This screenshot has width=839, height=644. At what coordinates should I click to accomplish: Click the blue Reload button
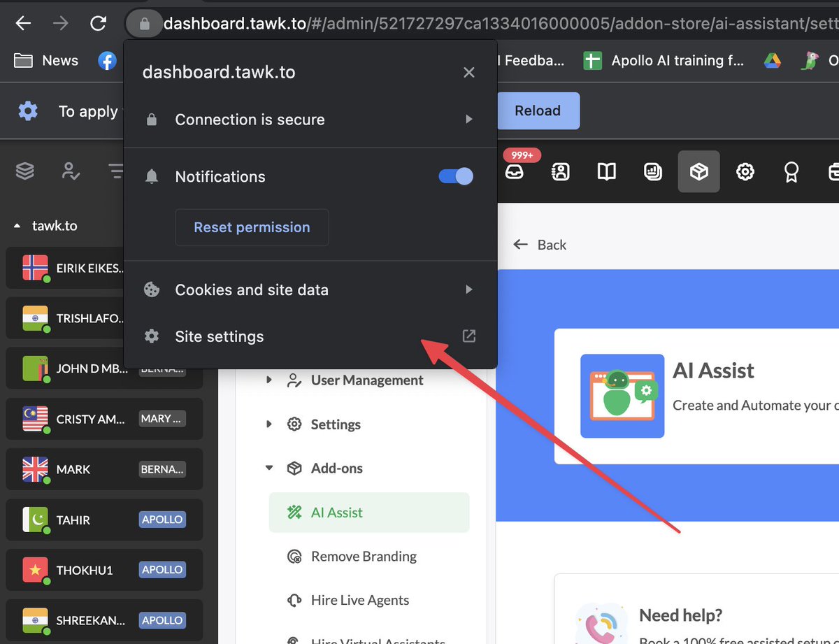pos(538,110)
